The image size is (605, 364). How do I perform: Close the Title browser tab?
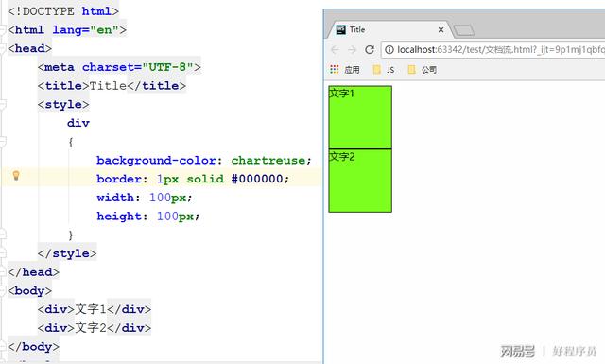coord(441,29)
